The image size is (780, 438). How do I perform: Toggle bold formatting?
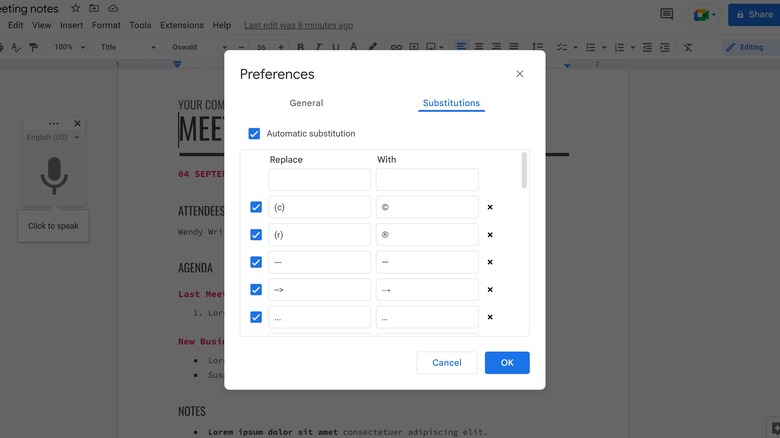(300, 47)
